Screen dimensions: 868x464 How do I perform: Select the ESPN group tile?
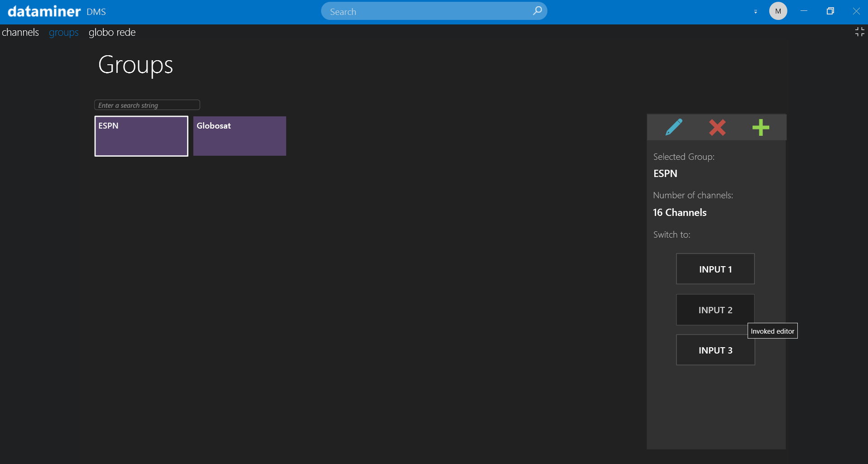tap(141, 136)
